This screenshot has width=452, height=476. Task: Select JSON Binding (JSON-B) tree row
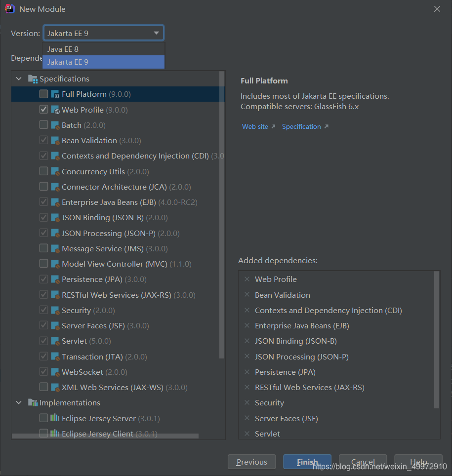pyautogui.click(x=118, y=217)
